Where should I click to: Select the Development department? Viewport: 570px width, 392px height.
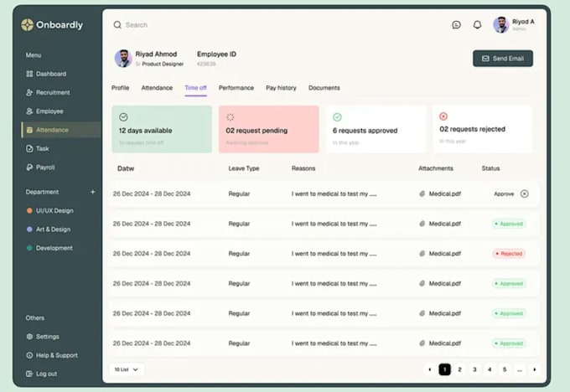[49, 248]
